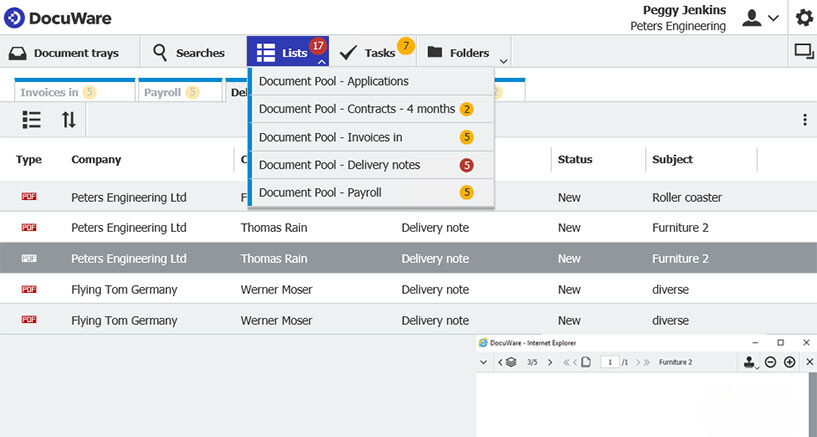Go to the next document in the viewer
This screenshot has width=817, height=437.
tap(550, 362)
